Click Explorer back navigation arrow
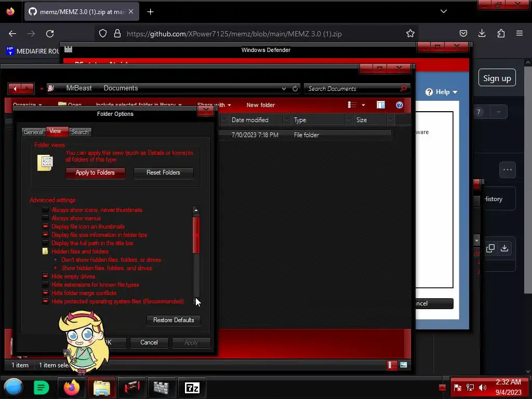Viewport: 532px width, 399px height. pyautogui.click(x=15, y=88)
